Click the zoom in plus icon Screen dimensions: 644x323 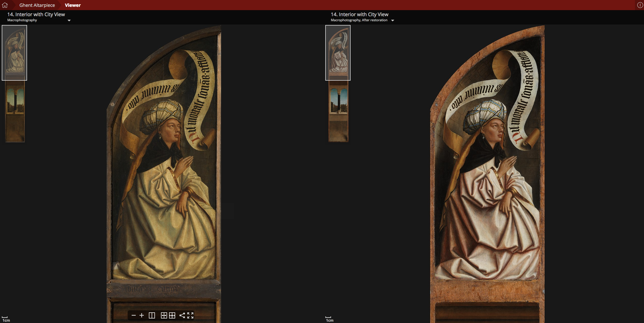142,315
